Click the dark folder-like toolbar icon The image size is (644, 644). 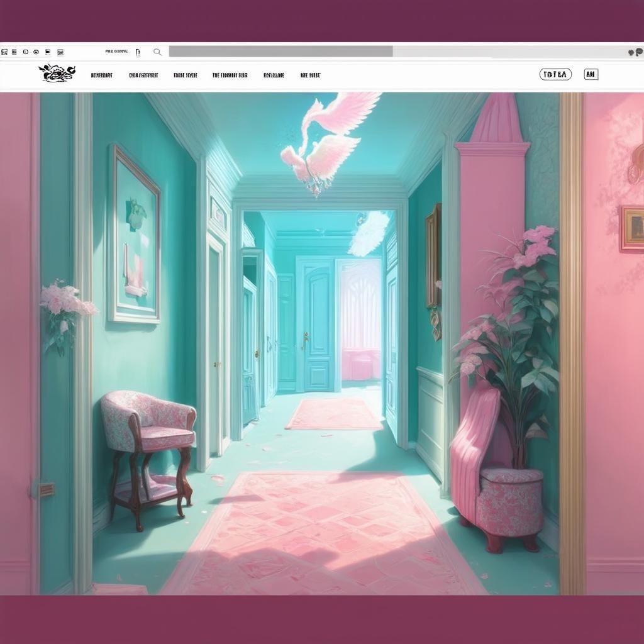point(48,52)
